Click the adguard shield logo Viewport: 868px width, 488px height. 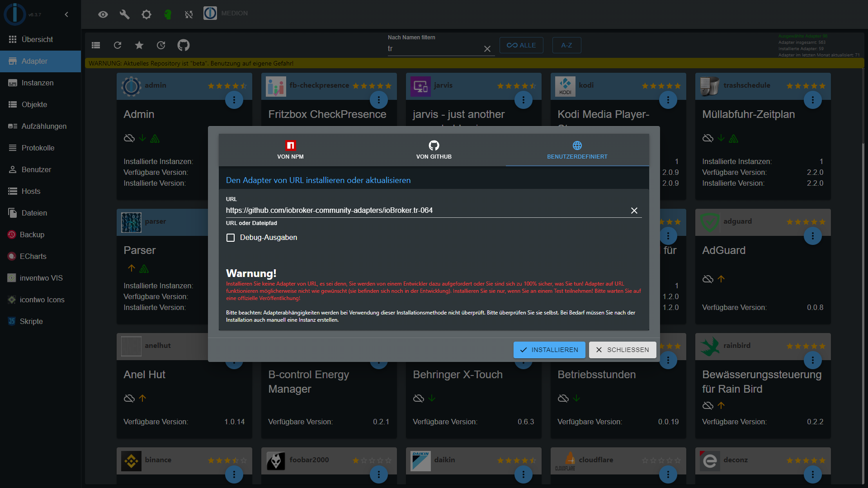click(x=710, y=222)
